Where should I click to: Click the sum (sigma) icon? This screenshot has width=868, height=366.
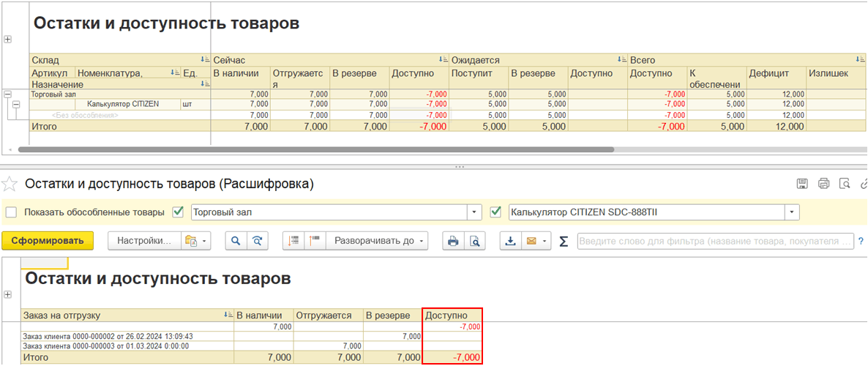point(564,241)
